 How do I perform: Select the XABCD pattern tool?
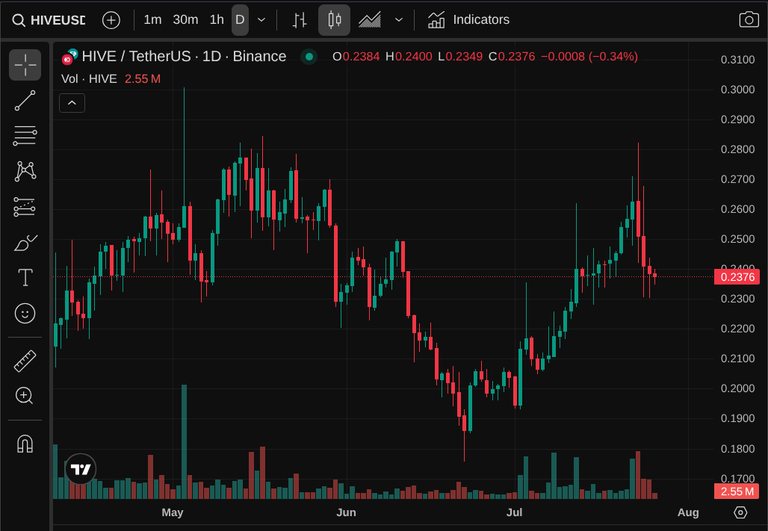pyautogui.click(x=25, y=171)
